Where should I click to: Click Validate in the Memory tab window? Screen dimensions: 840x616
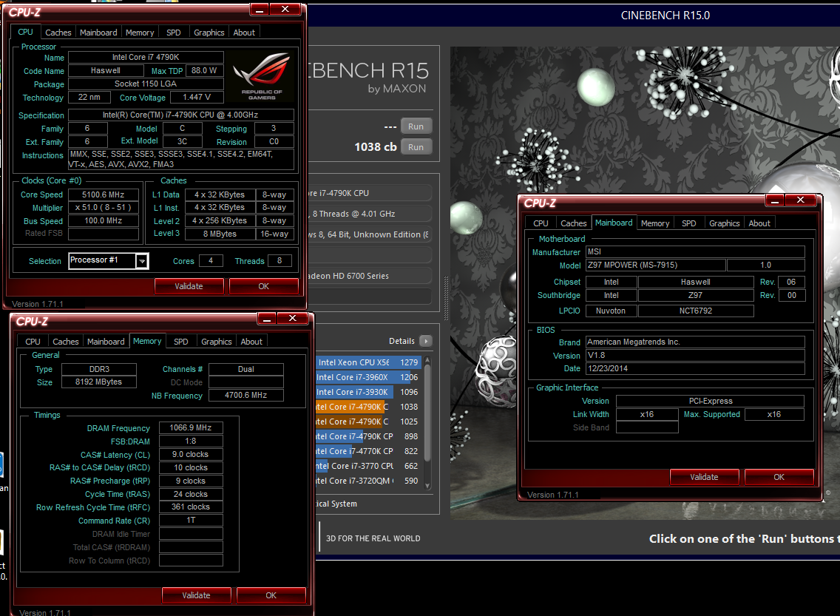point(196,595)
